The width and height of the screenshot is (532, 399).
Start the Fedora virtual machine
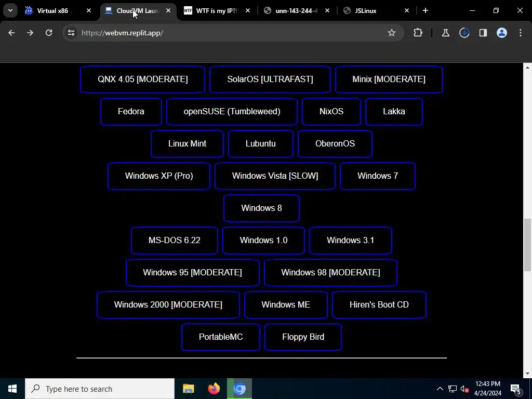coord(131,112)
